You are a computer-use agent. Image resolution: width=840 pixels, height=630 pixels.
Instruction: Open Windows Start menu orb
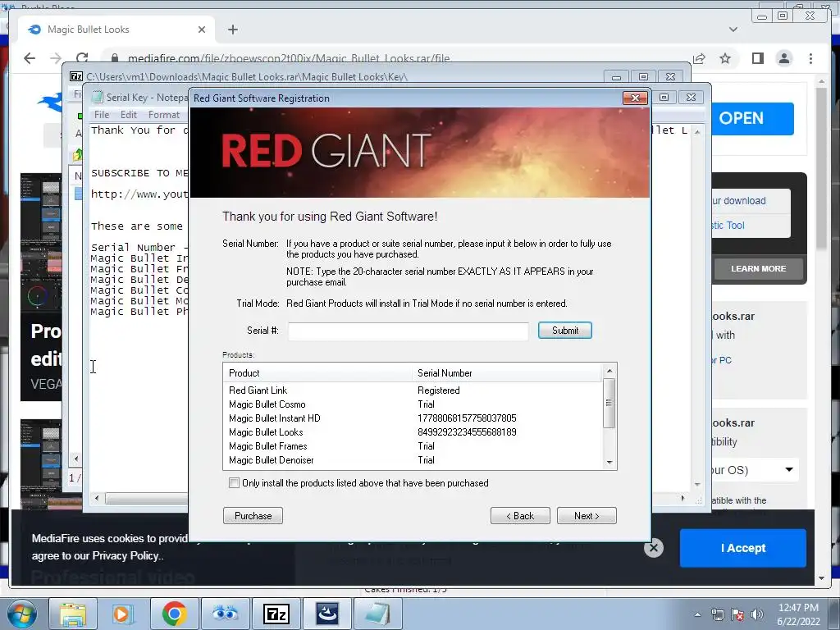tap(21, 614)
